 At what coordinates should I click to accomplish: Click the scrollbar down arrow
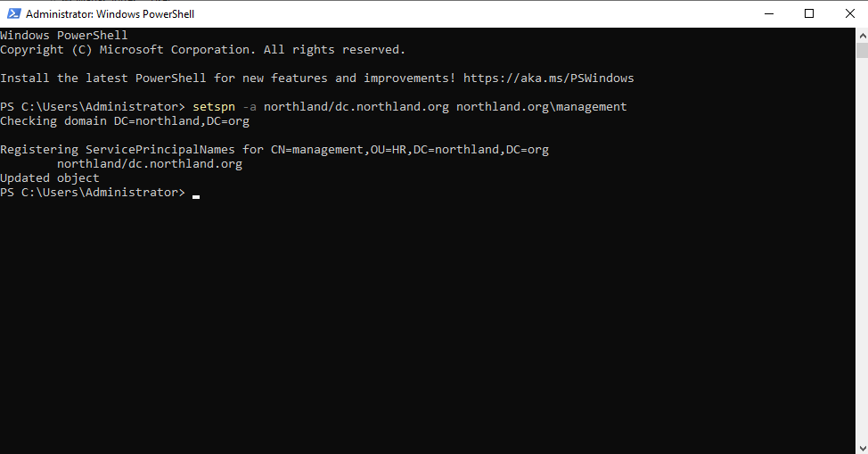coord(861,446)
